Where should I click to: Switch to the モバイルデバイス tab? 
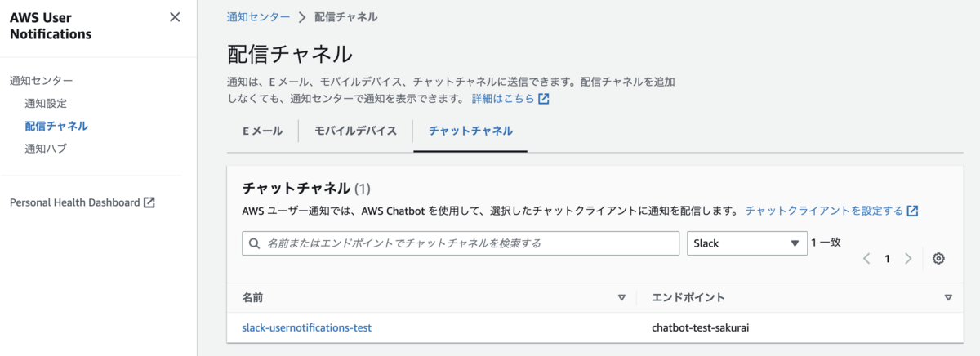(x=355, y=131)
